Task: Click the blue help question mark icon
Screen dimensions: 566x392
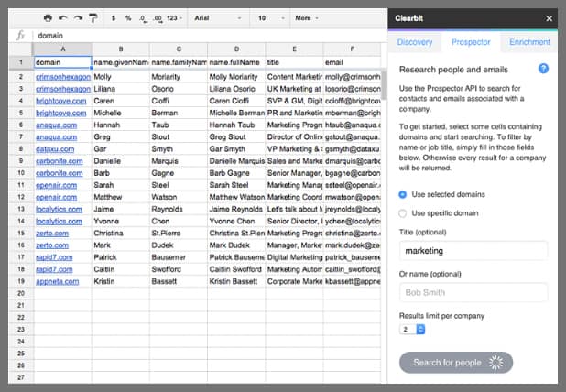Action: (543, 69)
